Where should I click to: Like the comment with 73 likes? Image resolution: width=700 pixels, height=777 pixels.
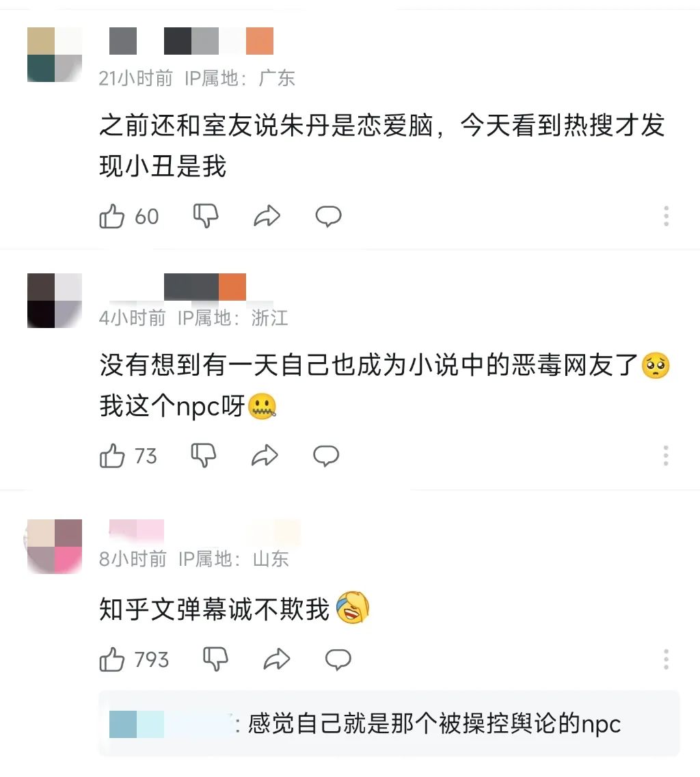111,455
